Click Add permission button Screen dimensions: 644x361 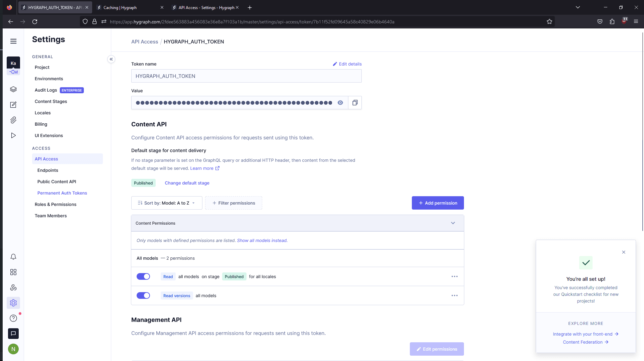tap(438, 203)
